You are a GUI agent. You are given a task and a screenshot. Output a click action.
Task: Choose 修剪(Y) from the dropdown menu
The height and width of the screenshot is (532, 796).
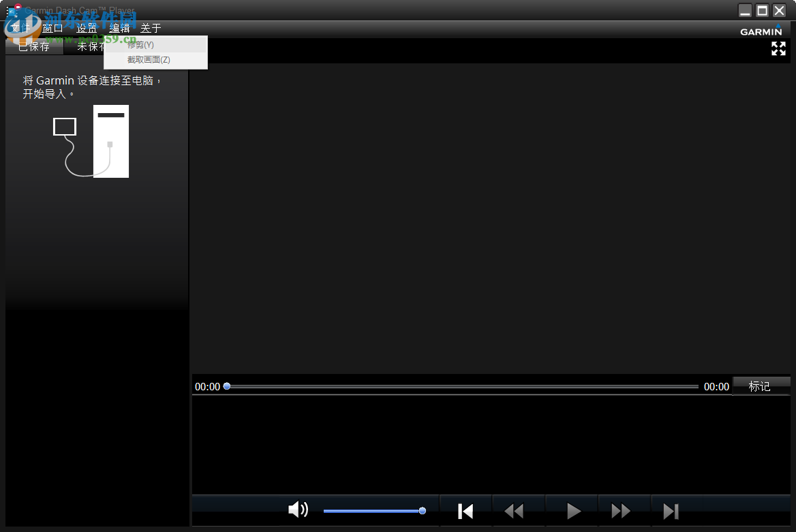[x=155, y=45]
